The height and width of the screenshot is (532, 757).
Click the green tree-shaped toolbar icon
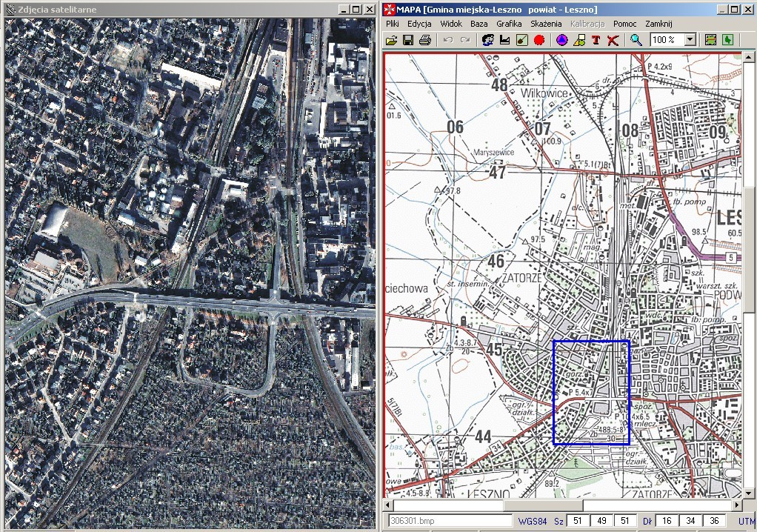tap(727, 40)
